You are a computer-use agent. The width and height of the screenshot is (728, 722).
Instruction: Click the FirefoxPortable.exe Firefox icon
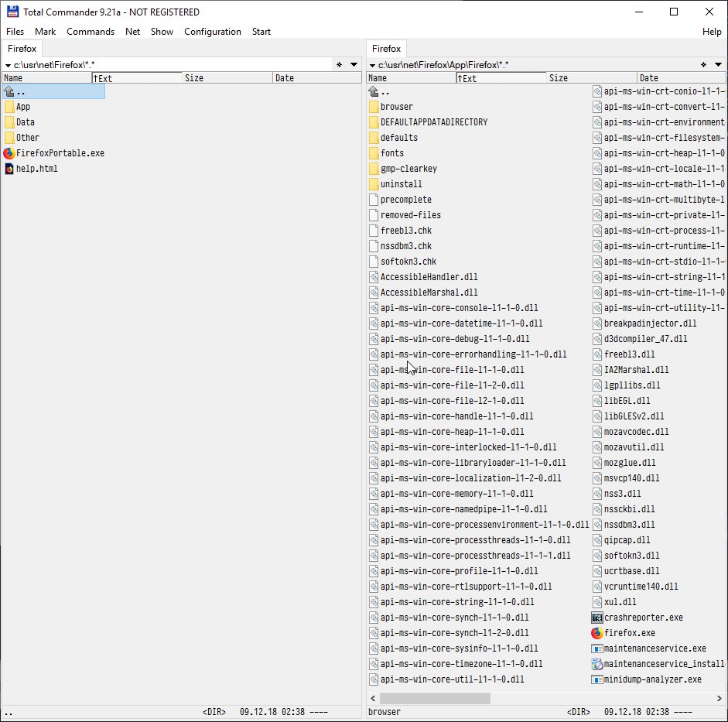[x=9, y=153]
